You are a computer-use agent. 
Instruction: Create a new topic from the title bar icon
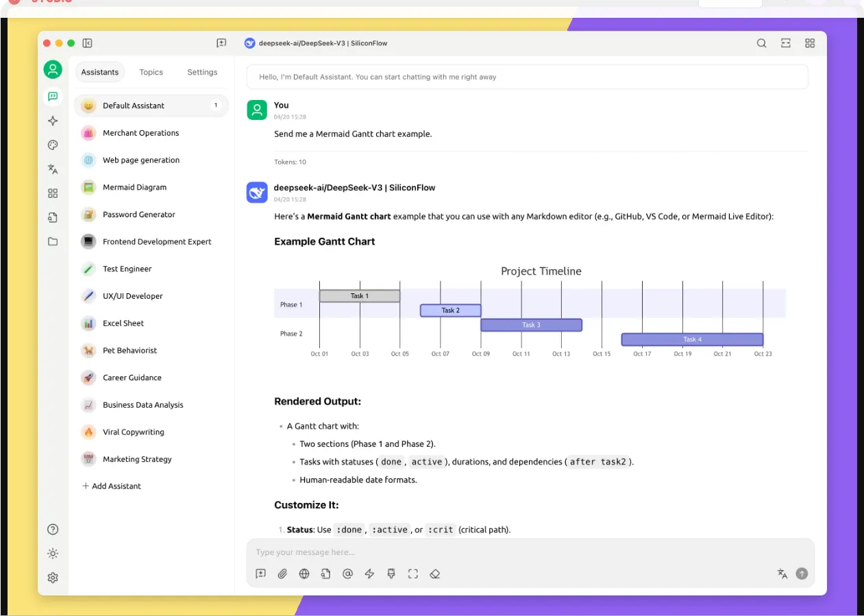point(221,43)
